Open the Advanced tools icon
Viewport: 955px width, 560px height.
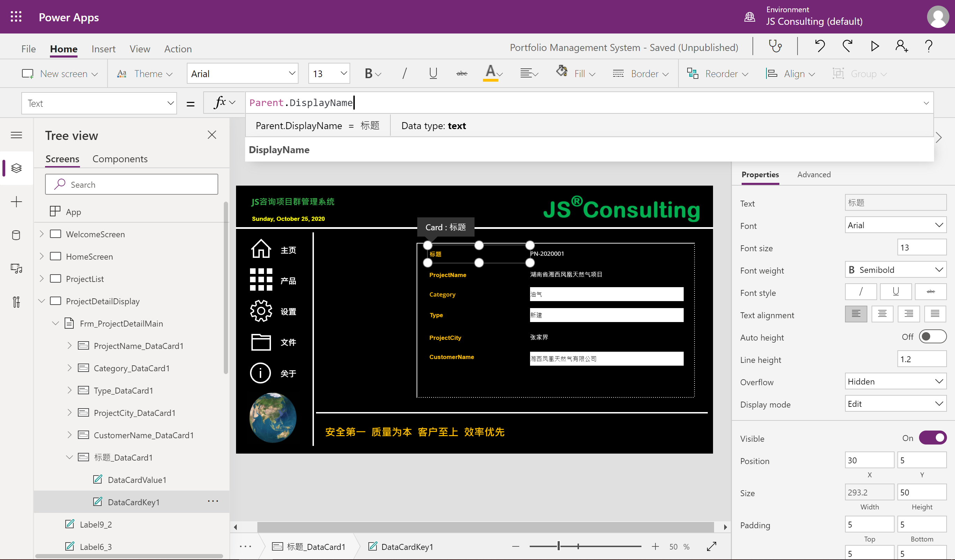tap(16, 302)
